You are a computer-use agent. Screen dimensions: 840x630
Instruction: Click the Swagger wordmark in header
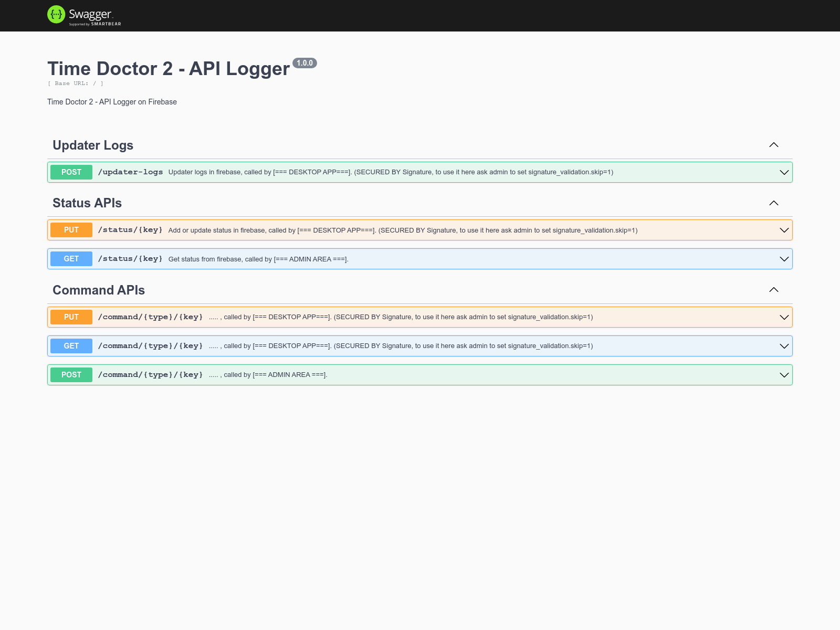coord(90,14)
